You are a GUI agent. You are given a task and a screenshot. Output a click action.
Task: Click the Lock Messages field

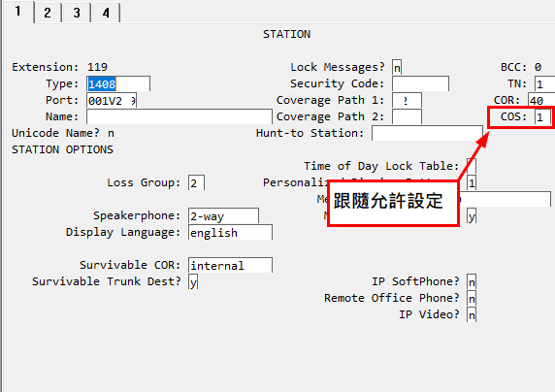(397, 67)
